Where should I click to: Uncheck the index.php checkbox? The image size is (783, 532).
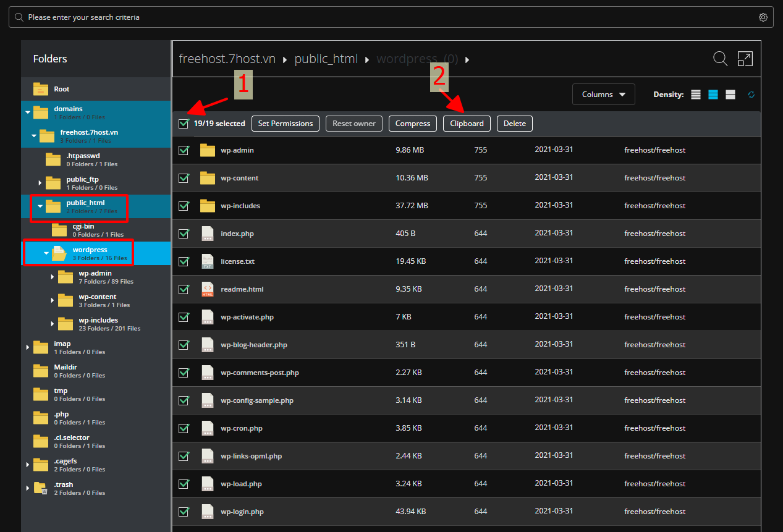[x=184, y=234]
